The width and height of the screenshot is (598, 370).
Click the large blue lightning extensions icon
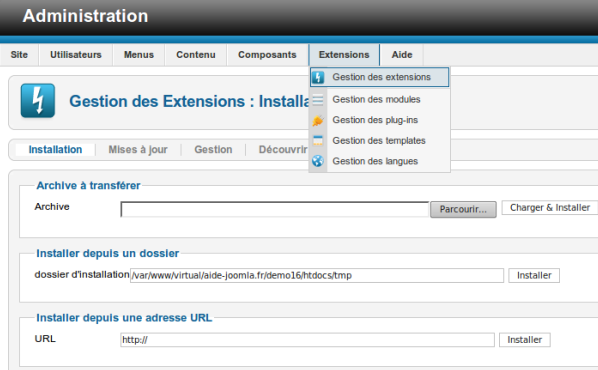pos(38,100)
